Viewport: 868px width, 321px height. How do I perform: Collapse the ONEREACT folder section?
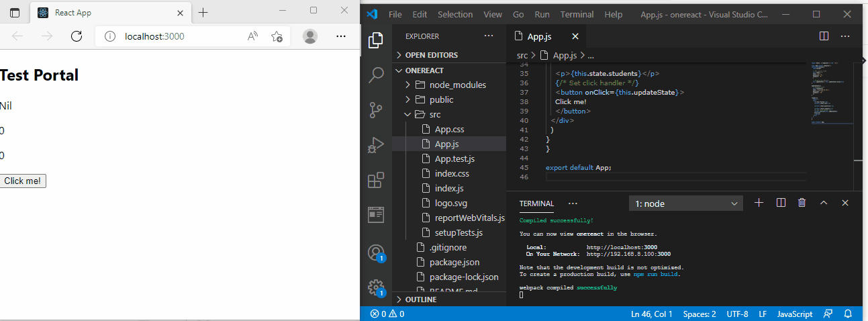(448, 70)
